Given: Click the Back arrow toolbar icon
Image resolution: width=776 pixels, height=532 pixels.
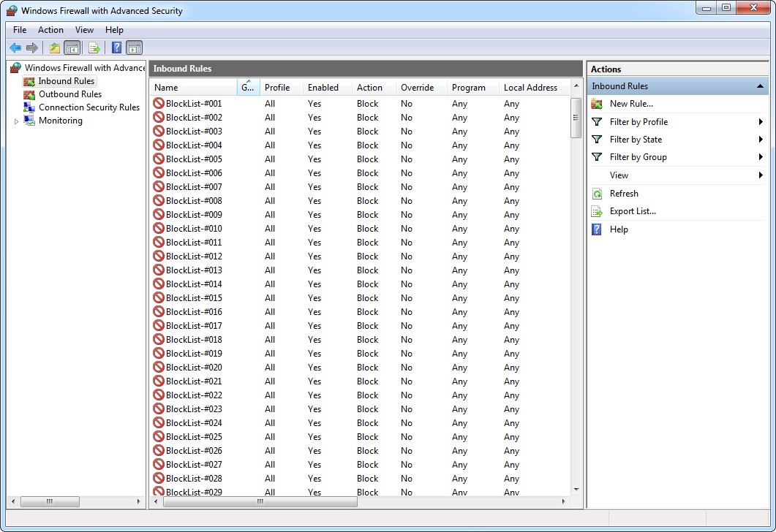Looking at the screenshot, I should pos(15,48).
